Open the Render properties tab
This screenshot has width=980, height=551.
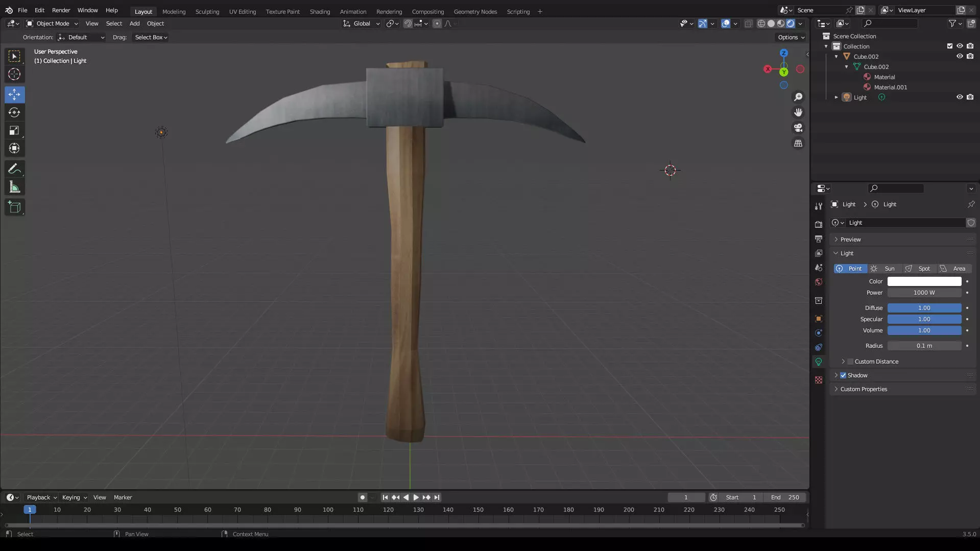coord(819,224)
